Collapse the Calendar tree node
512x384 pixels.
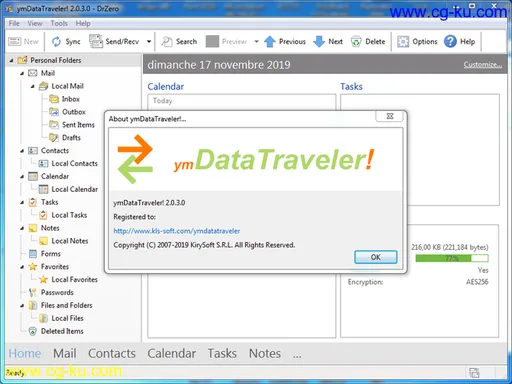[22, 177]
